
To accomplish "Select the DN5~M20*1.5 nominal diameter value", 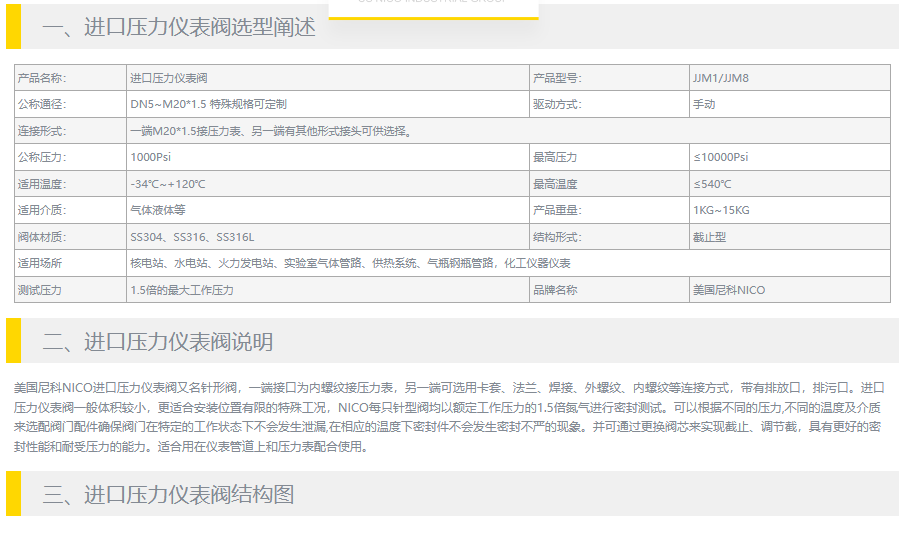I will [x=208, y=104].
